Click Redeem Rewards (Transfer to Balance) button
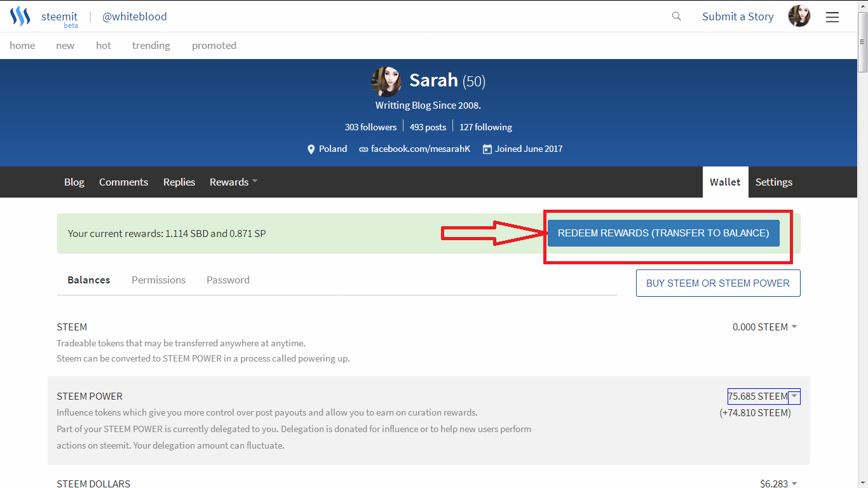 pyautogui.click(x=663, y=233)
